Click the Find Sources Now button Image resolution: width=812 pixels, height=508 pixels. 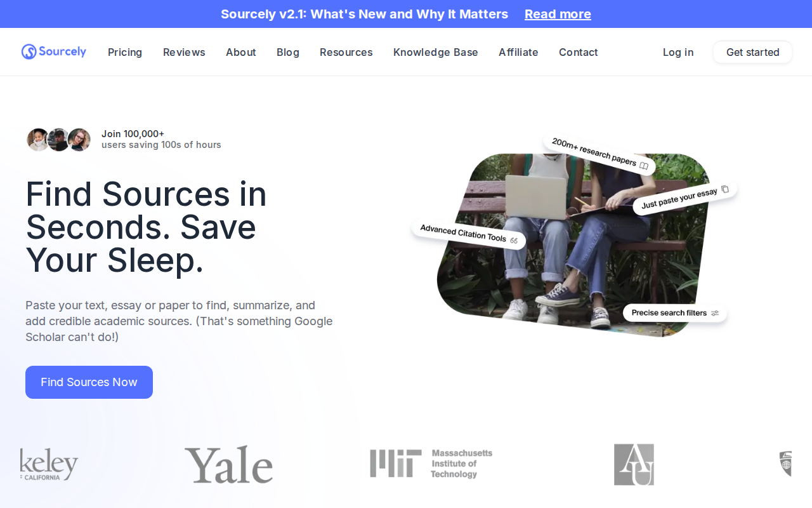click(x=89, y=382)
